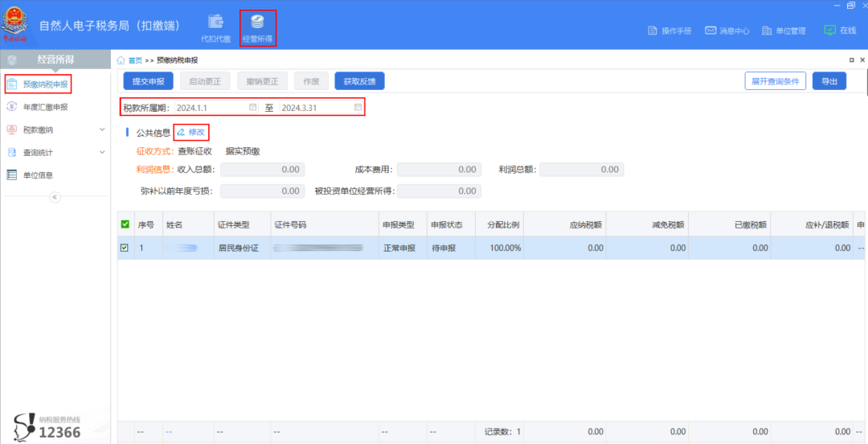Click the pencil icon beside 修改
Image resolution: width=868 pixels, height=444 pixels.
tap(181, 132)
